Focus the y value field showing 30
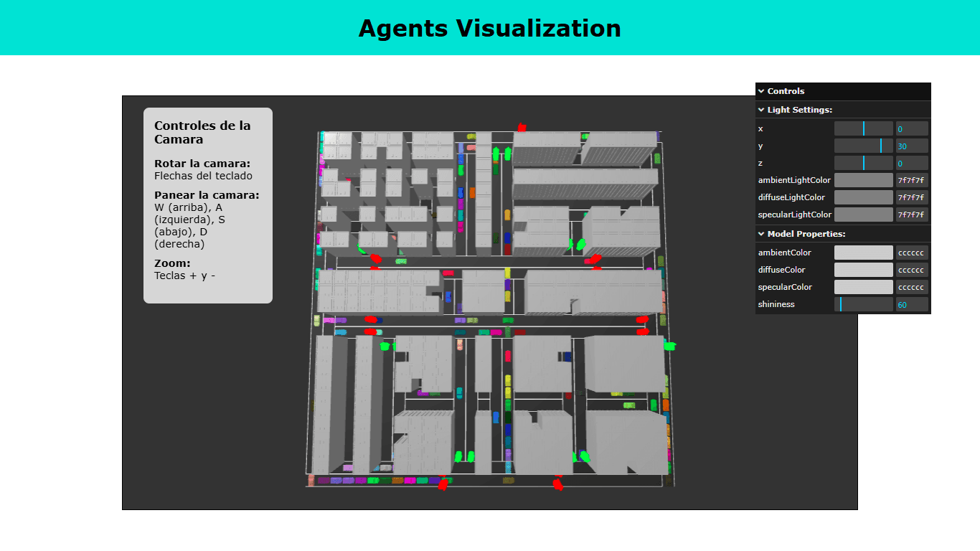980x551 pixels. (912, 146)
